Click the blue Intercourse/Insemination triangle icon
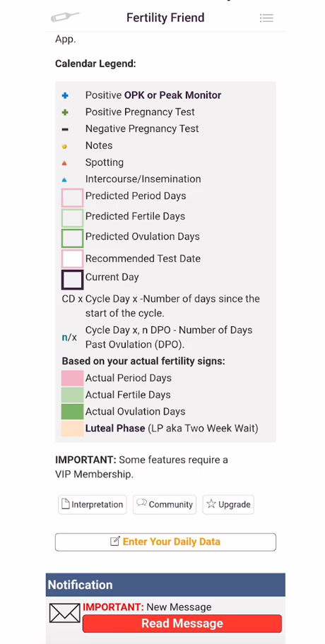325x644 pixels. (64, 180)
